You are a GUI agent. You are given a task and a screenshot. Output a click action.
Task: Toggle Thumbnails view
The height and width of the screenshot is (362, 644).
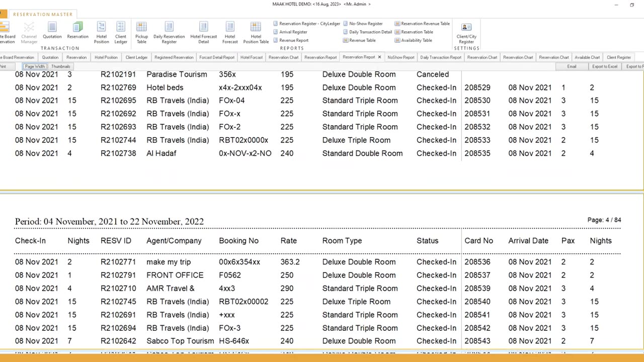[x=60, y=66]
